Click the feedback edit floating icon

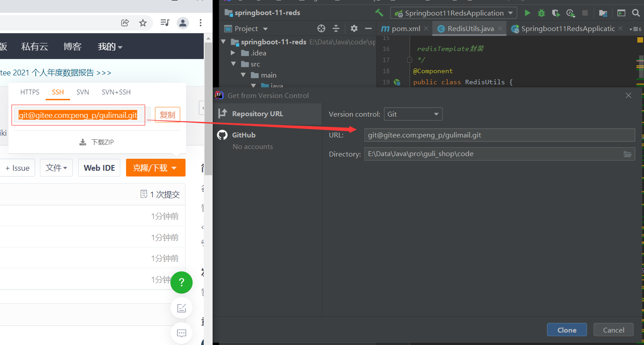(x=182, y=308)
